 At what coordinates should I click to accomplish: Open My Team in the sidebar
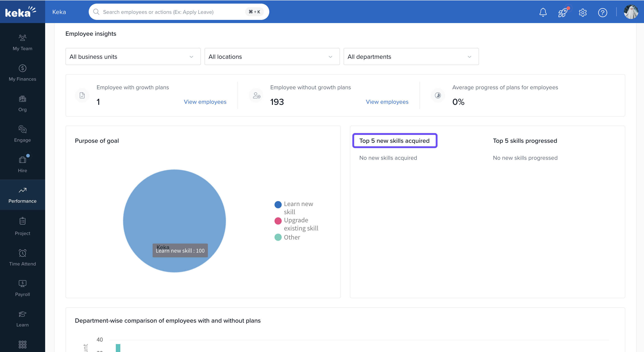click(23, 42)
